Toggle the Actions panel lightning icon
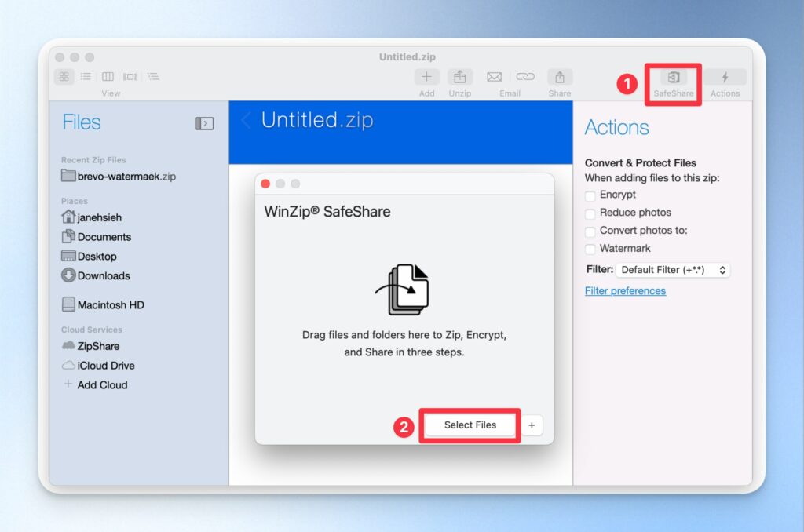This screenshot has height=532, width=804. pos(725,78)
